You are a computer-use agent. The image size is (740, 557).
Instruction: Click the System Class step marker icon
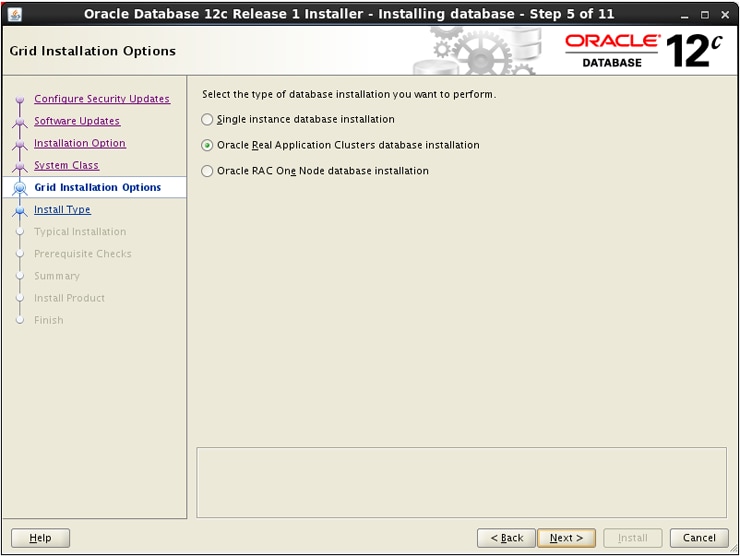(x=20, y=167)
